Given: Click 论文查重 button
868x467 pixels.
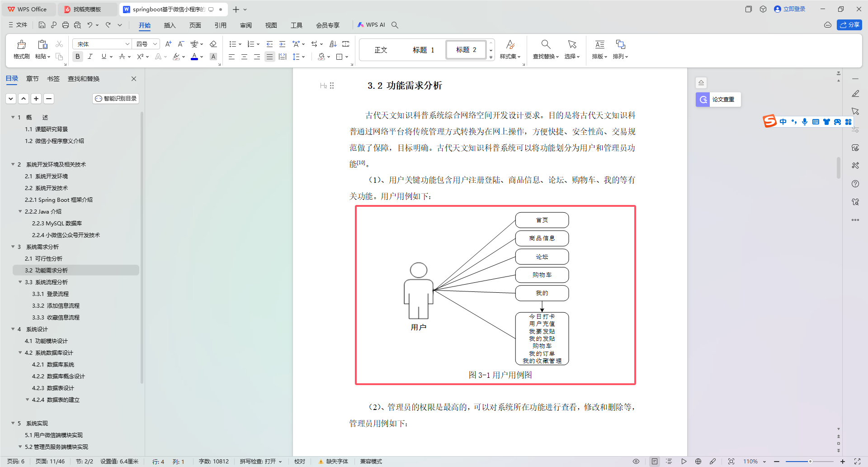Looking at the screenshot, I should (718, 100).
